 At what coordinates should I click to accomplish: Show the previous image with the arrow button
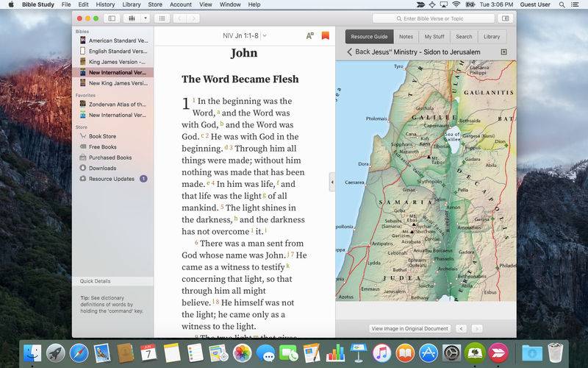[462, 328]
